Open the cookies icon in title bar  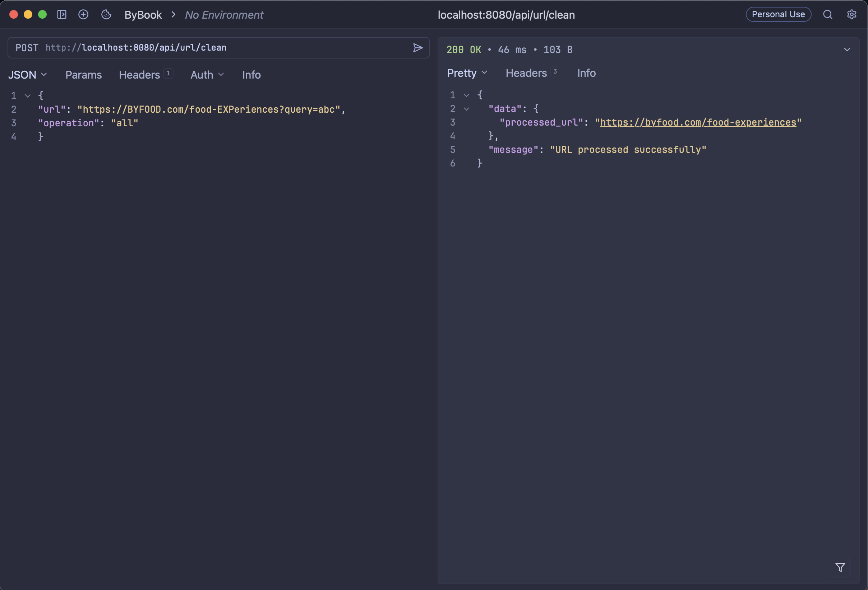tap(106, 15)
